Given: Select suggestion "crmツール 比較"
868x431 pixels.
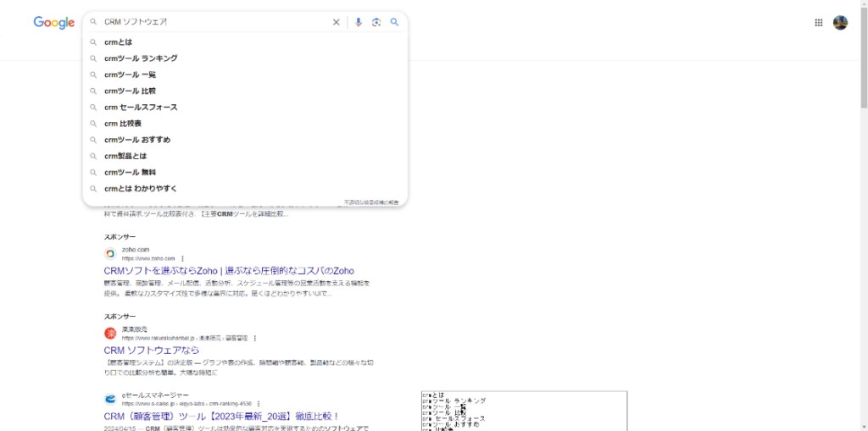Looking at the screenshot, I should point(245,91).
